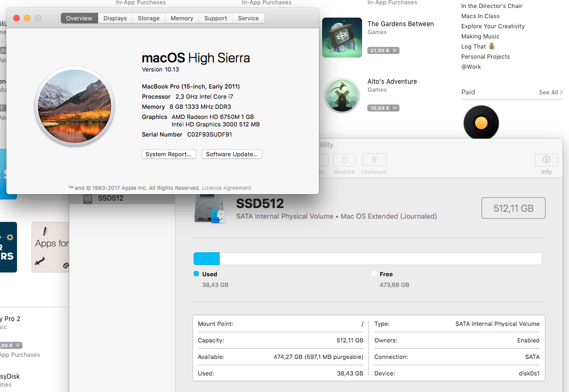Expand the 10,99 € price dropdown arrow
This screenshot has height=392, width=569.
(395, 108)
